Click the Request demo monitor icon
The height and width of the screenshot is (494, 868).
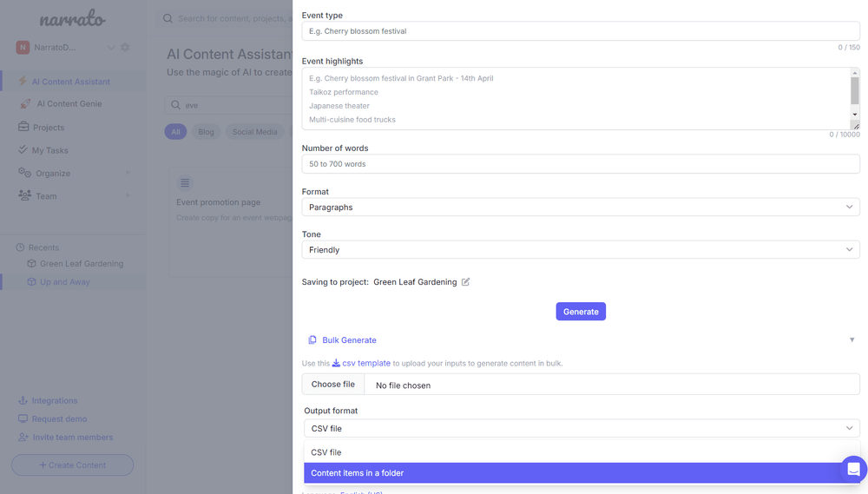23,418
